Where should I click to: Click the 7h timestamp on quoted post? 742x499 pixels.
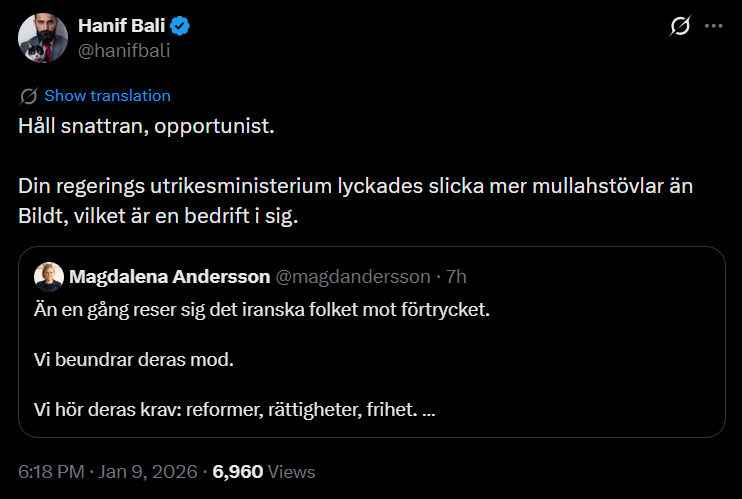pos(456,276)
